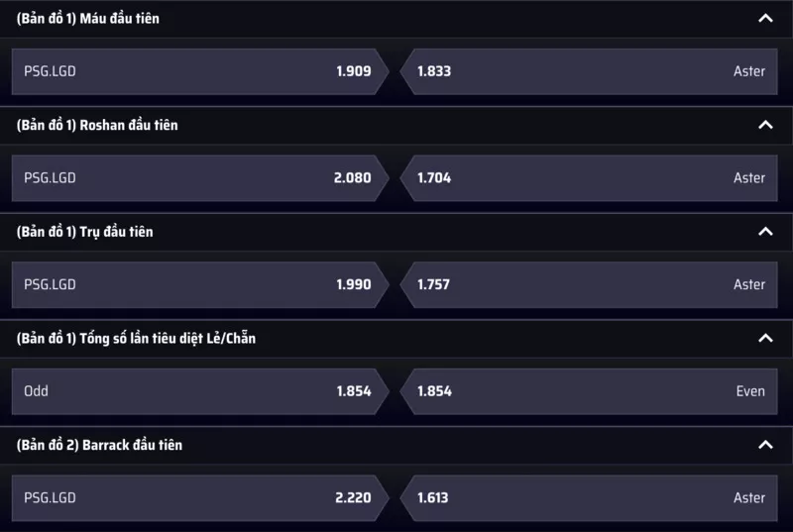Bet PSG.LGD first Barrack at 2.220
793x532 pixels.
[198, 497]
